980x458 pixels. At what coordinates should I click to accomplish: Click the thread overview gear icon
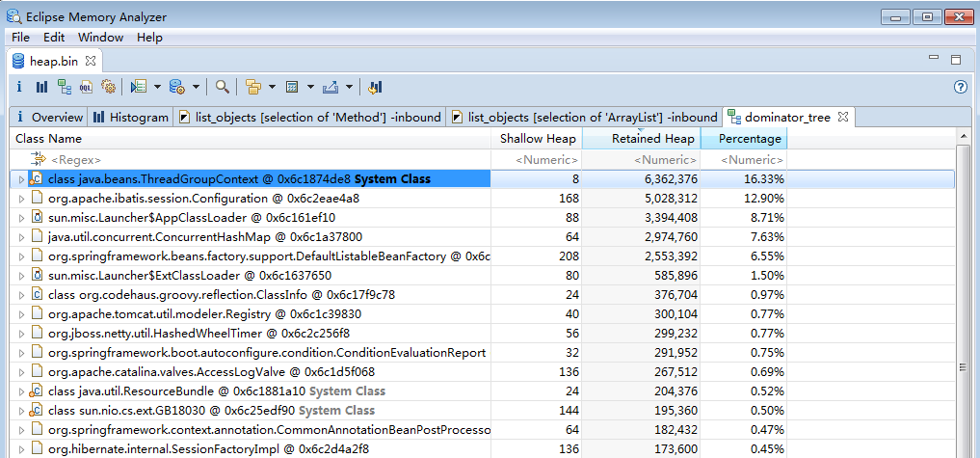pos(108,87)
